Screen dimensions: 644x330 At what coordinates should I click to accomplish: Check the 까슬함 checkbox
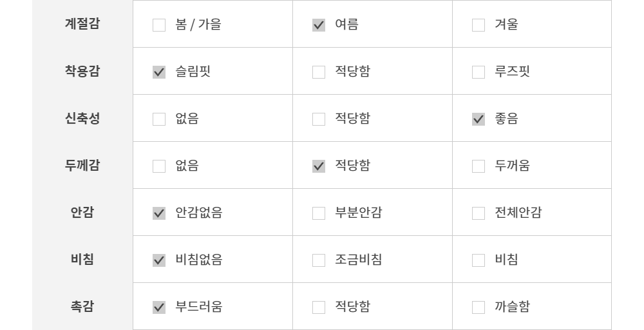pyautogui.click(x=478, y=307)
